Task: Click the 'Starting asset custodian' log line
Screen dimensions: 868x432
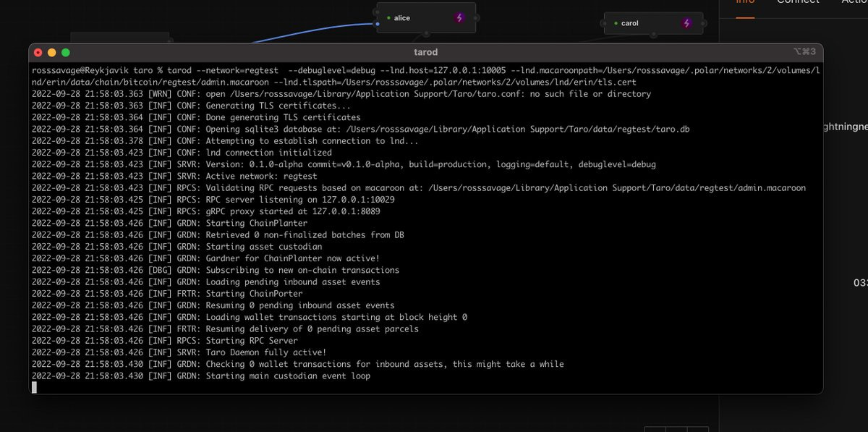Action: (x=177, y=247)
